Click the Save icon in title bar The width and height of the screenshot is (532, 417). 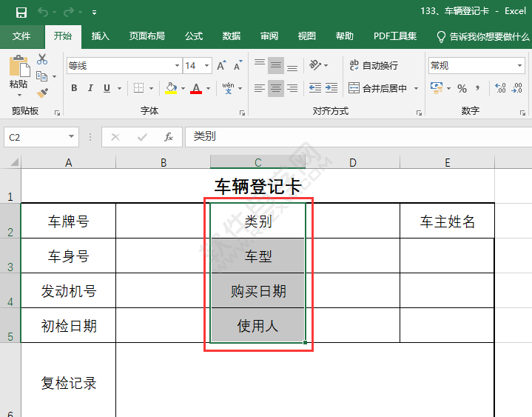coord(21,12)
